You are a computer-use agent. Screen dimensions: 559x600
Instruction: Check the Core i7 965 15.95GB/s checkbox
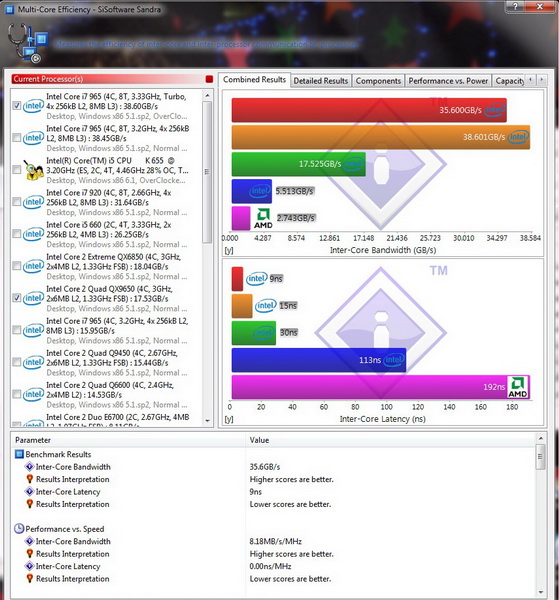[16, 330]
